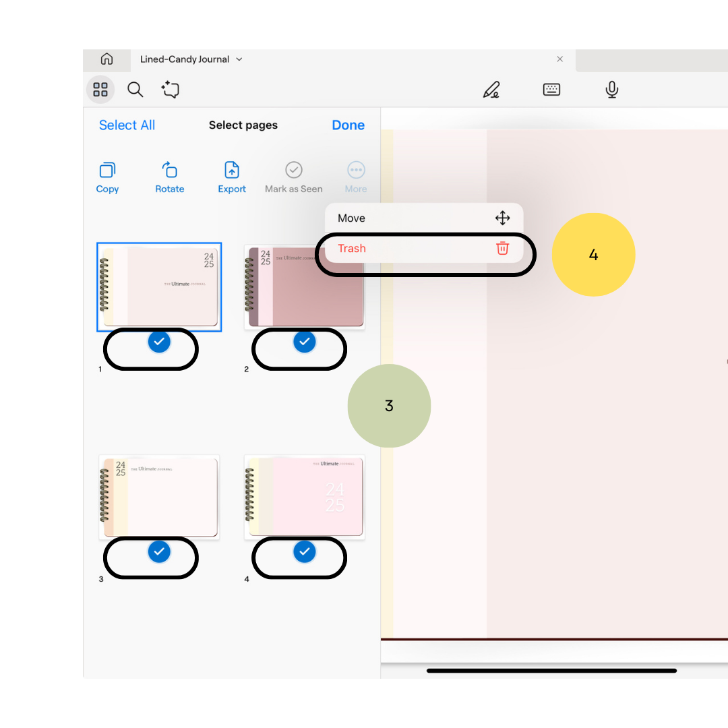Open the page 4 thumbnail
The height and width of the screenshot is (728, 728).
coord(305,497)
